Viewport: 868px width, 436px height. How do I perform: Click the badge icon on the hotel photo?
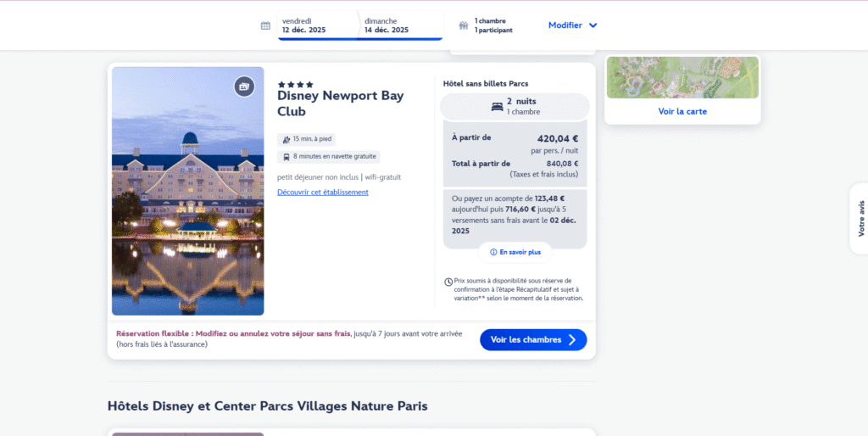point(244,87)
